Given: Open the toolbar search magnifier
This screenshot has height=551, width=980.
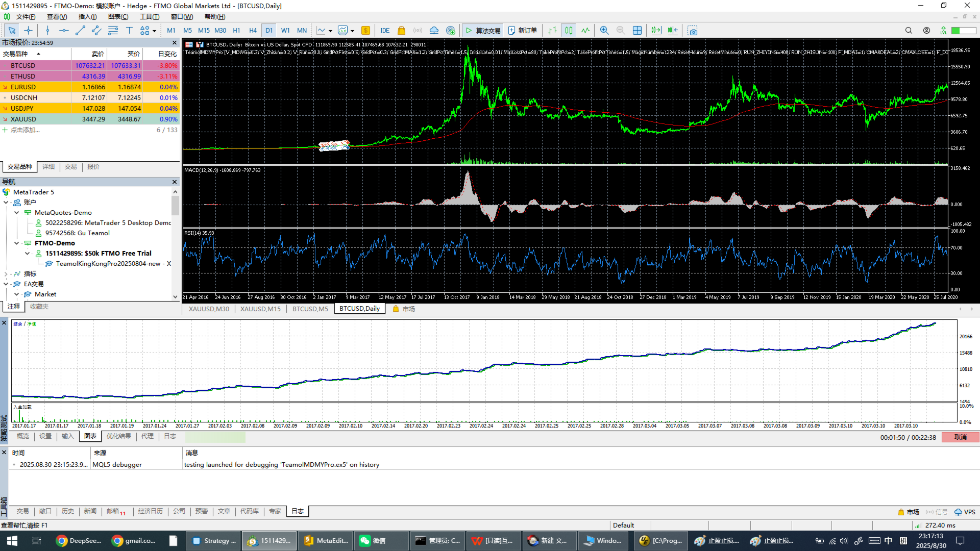Looking at the screenshot, I should [x=909, y=31].
